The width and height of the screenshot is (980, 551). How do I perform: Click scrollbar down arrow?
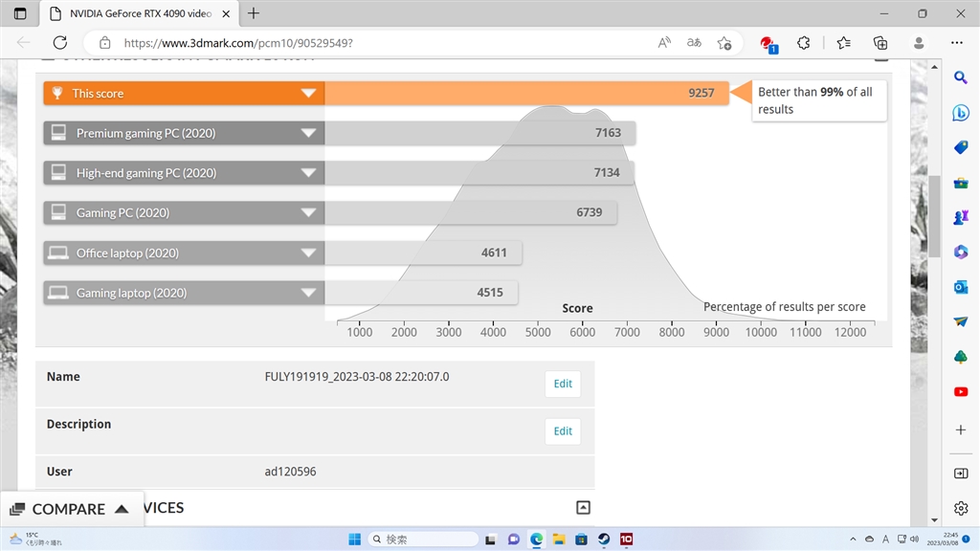[934, 519]
